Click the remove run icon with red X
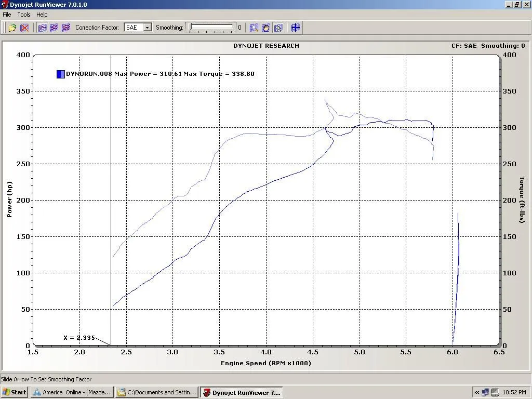 pyautogui.click(x=24, y=28)
